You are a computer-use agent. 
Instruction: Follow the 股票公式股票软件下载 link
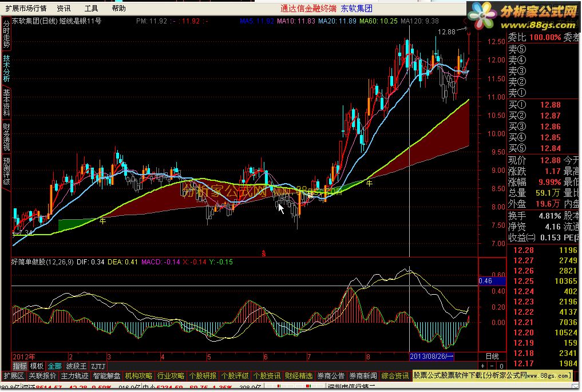[x=492, y=375]
